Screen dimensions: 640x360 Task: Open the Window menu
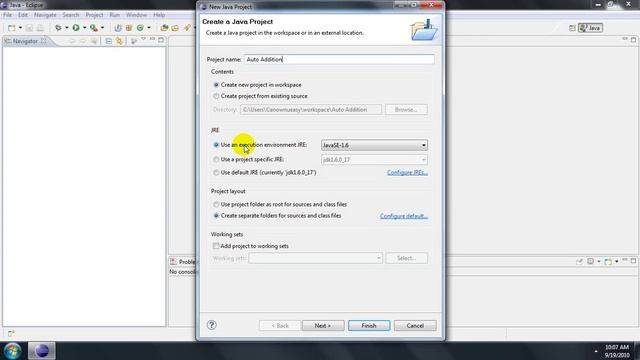(x=136, y=15)
